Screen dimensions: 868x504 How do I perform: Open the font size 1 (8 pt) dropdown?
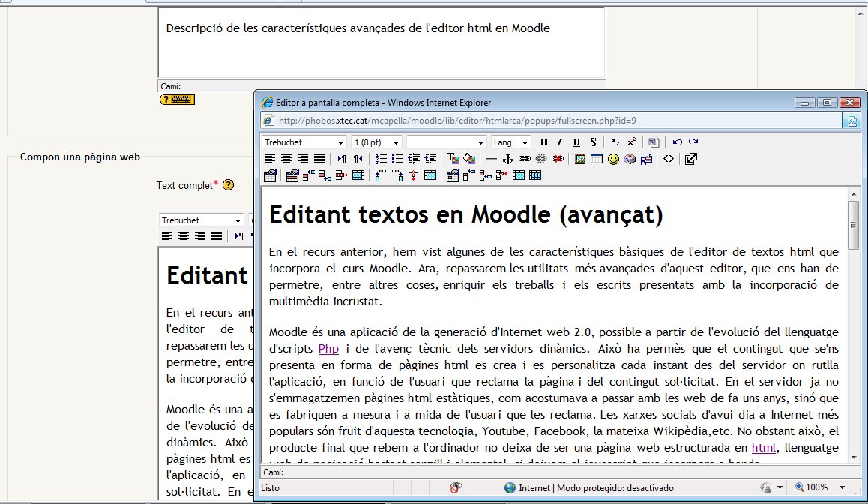click(376, 142)
